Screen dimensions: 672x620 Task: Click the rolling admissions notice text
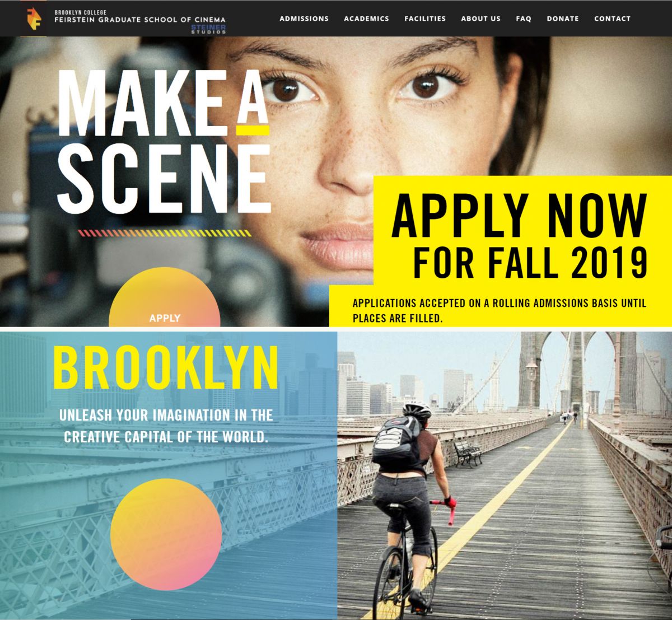[x=500, y=311]
